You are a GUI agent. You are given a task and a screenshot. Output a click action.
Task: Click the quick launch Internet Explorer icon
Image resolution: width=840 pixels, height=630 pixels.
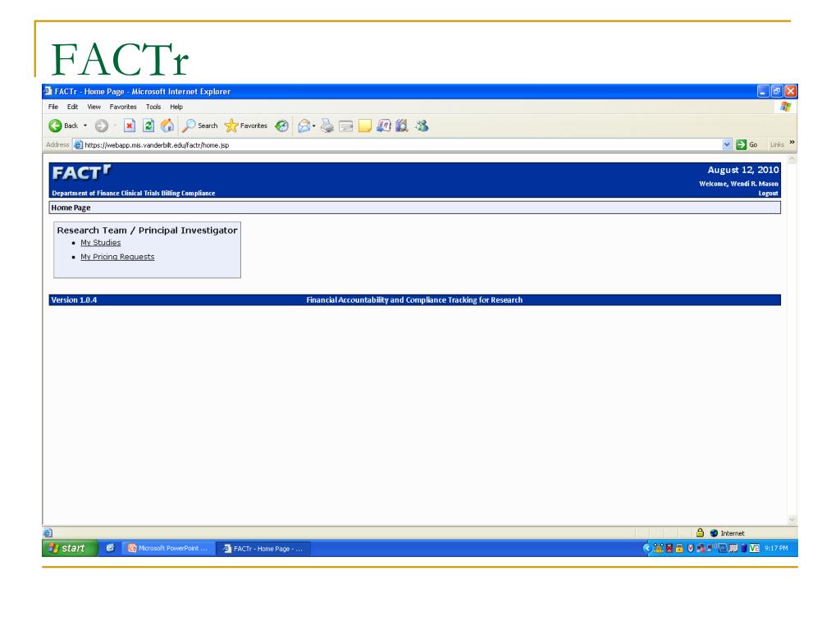point(110,547)
